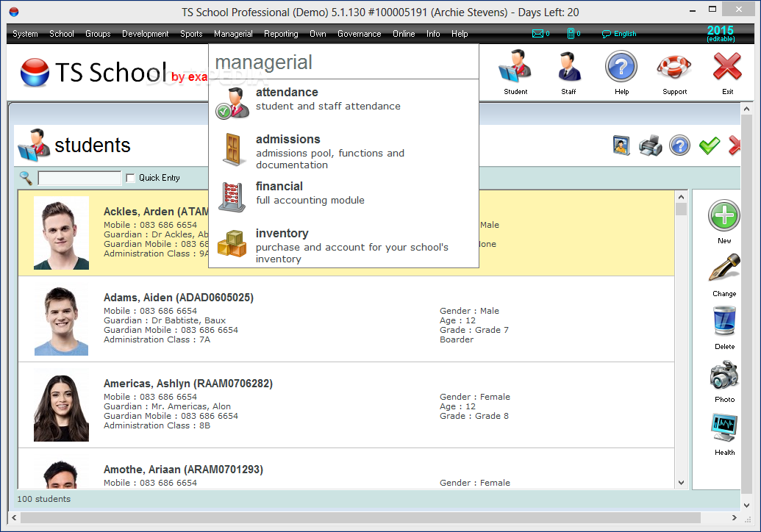Click the magnifying glass search icon
Viewport: 761px width, 532px height.
[x=26, y=178]
